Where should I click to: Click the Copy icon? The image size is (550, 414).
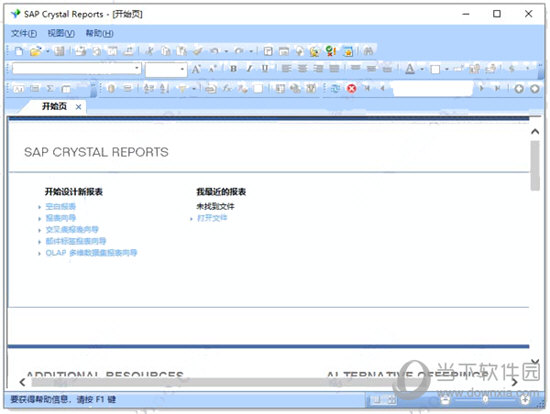pyautogui.click(x=166, y=51)
